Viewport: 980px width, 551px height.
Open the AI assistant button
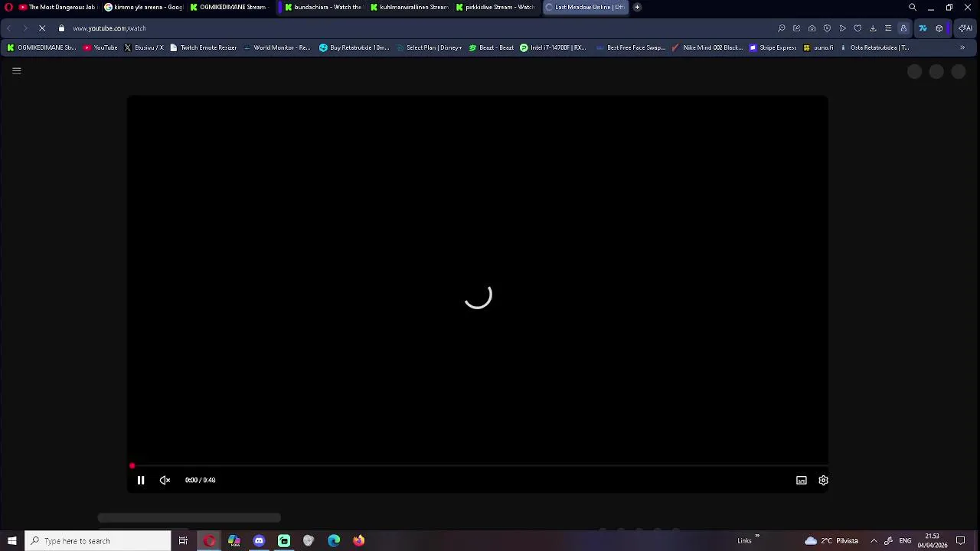tap(965, 28)
